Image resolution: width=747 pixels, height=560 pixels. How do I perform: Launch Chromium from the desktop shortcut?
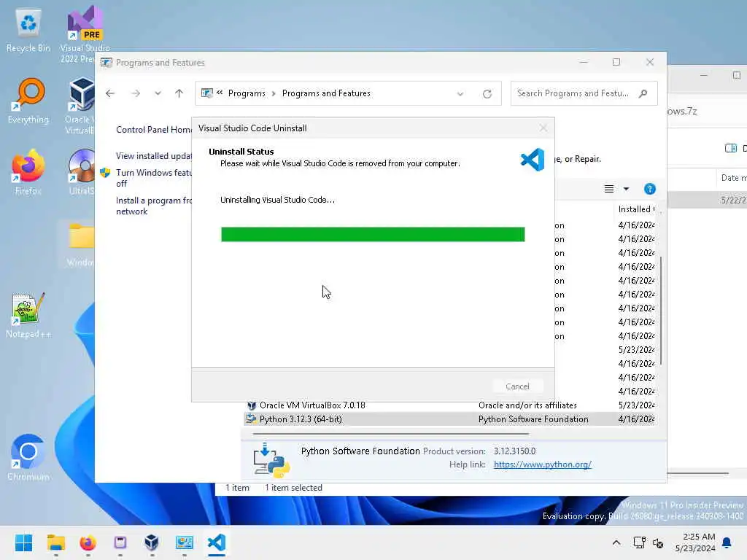[x=28, y=458]
